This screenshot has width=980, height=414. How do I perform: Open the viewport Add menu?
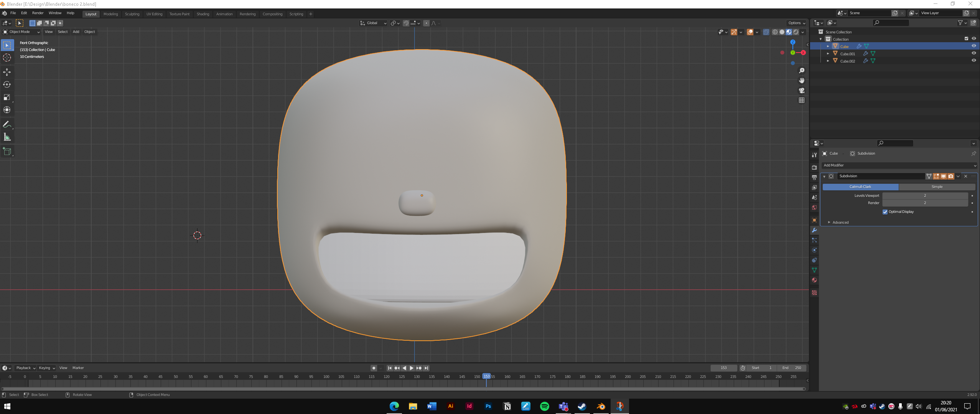(76, 32)
